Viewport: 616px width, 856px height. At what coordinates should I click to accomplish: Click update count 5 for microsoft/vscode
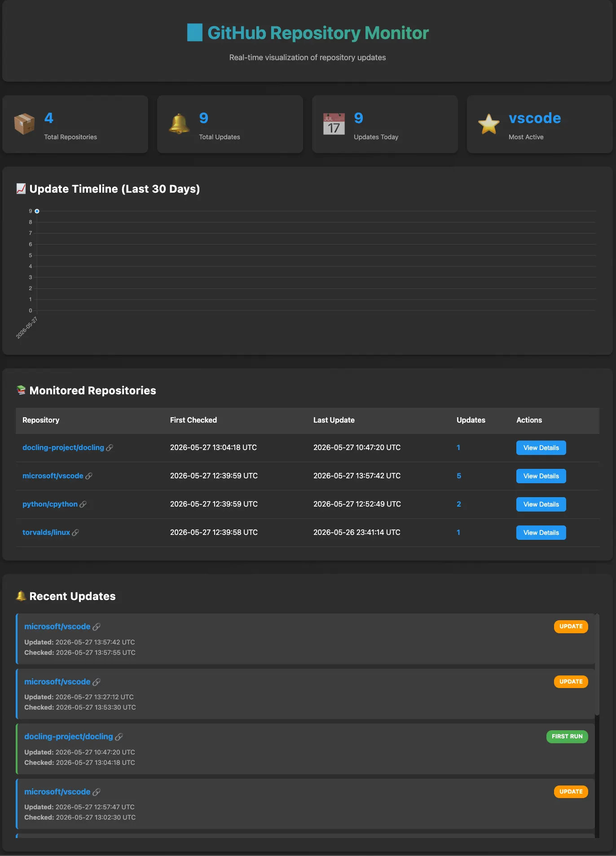[459, 476]
